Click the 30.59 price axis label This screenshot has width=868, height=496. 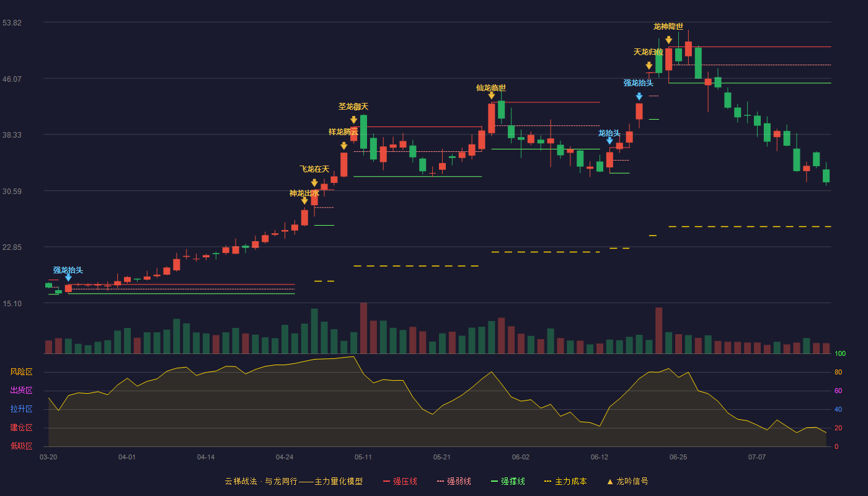(12, 192)
